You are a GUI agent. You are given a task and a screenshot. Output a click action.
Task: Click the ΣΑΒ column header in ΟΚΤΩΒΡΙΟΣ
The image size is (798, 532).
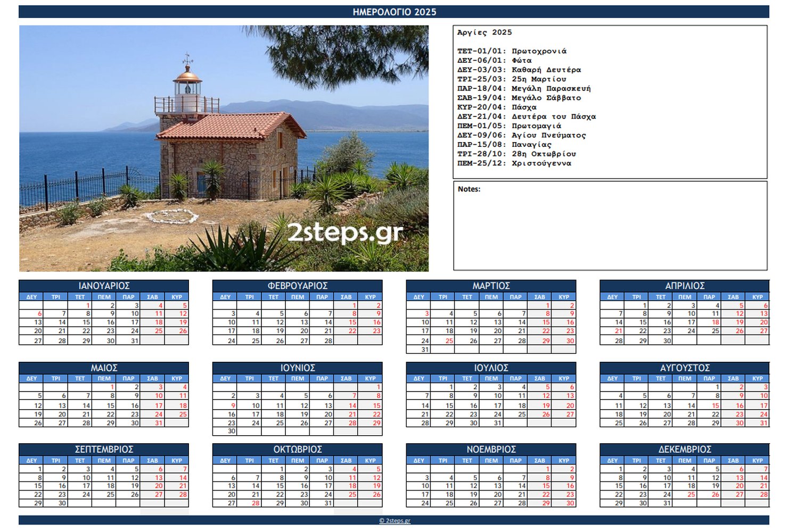[x=346, y=461]
